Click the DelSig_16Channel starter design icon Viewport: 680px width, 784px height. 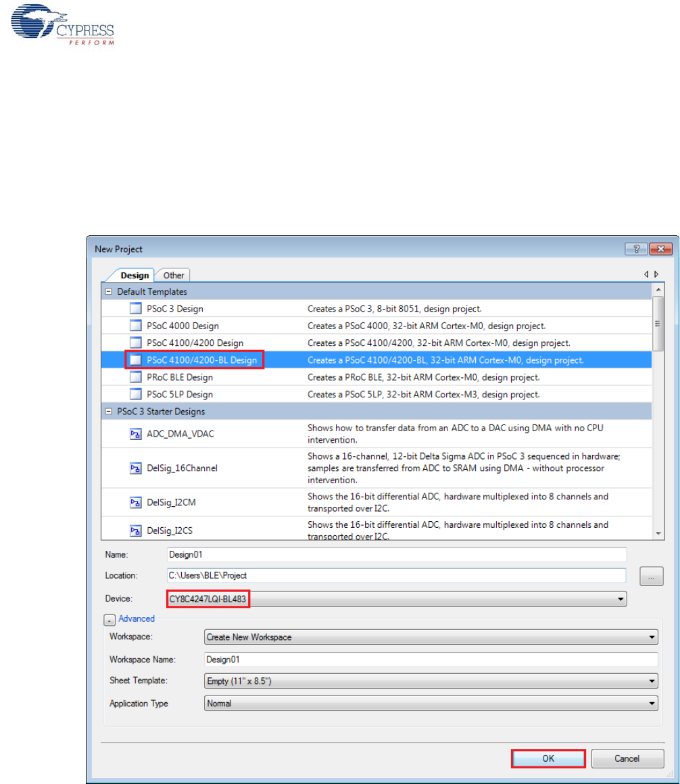tap(135, 468)
